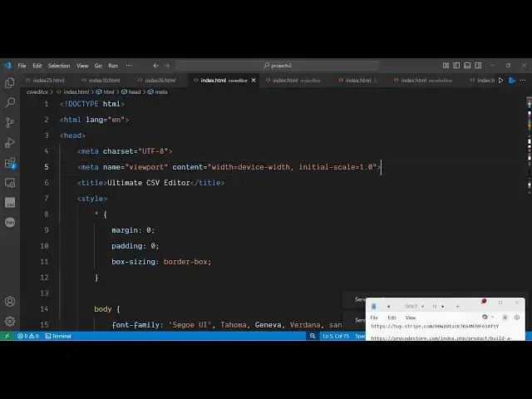Viewport: 532px width, 399px height.
Task: Open Remote Explorer view
Action: tap(10, 183)
